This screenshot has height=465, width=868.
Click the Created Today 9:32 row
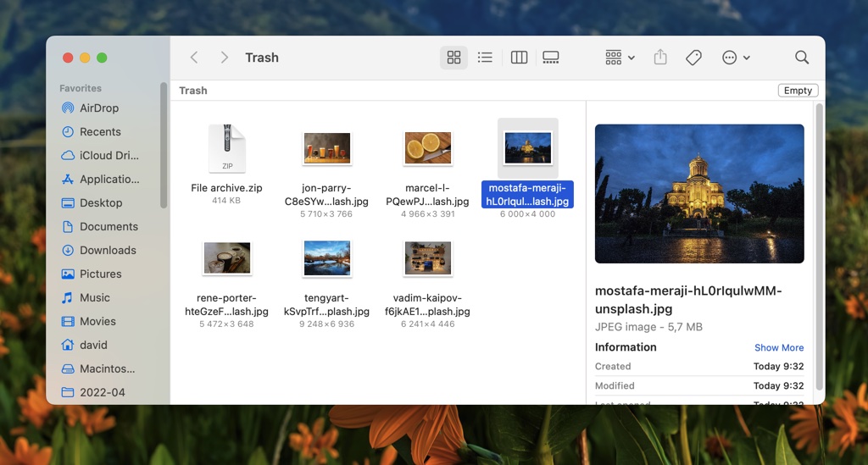[699, 366]
